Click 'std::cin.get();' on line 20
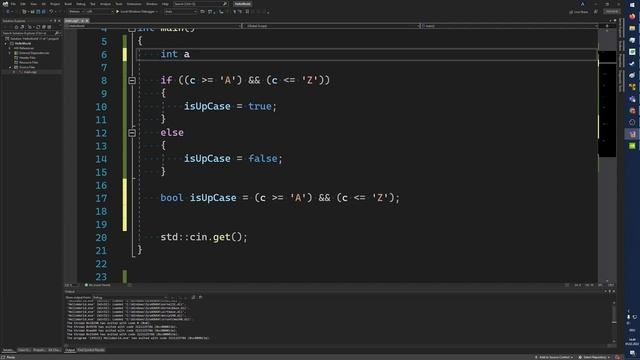 [x=204, y=237]
